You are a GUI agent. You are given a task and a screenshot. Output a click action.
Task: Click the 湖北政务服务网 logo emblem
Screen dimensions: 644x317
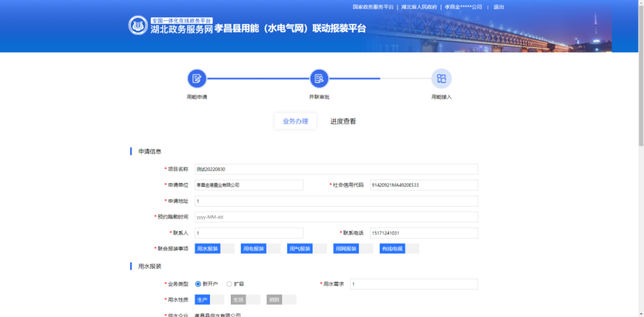click(x=138, y=26)
